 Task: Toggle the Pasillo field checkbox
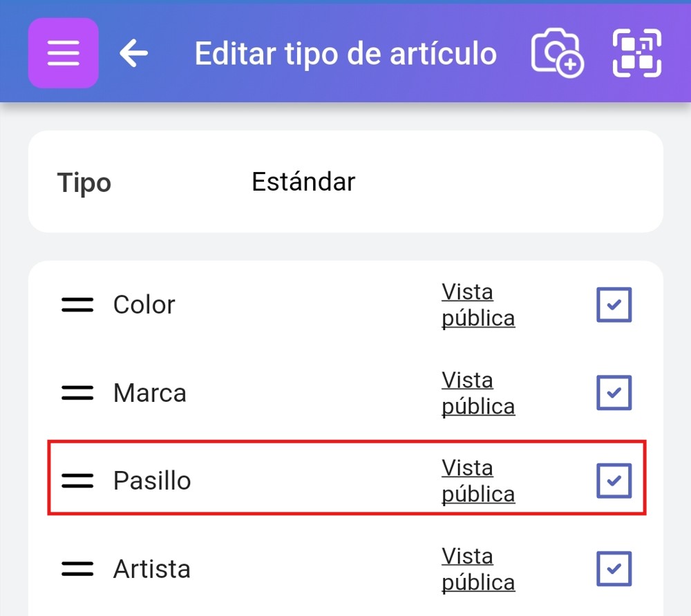(614, 481)
